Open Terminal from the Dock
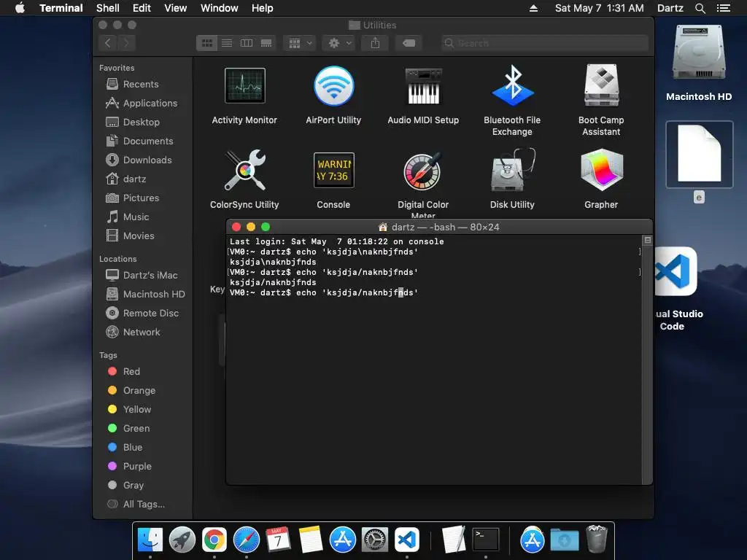 pos(485,540)
